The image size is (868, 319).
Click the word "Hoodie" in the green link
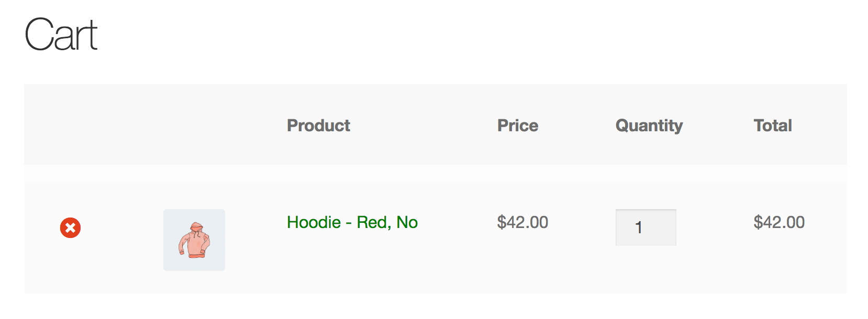(314, 222)
